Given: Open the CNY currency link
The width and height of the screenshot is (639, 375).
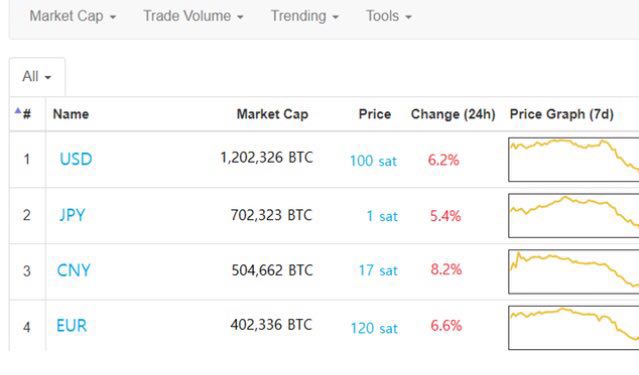Looking at the screenshot, I should (x=73, y=270).
